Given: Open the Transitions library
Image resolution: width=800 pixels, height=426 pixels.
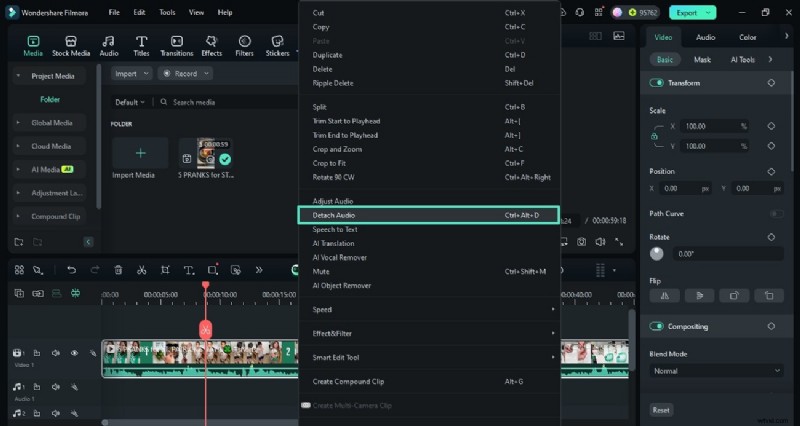Looking at the screenshot, I should point(177,45).
